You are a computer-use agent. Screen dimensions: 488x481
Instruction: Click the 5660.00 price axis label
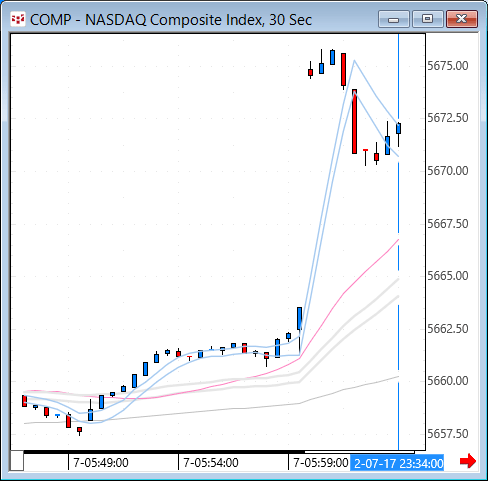click(x=448, y=381)
